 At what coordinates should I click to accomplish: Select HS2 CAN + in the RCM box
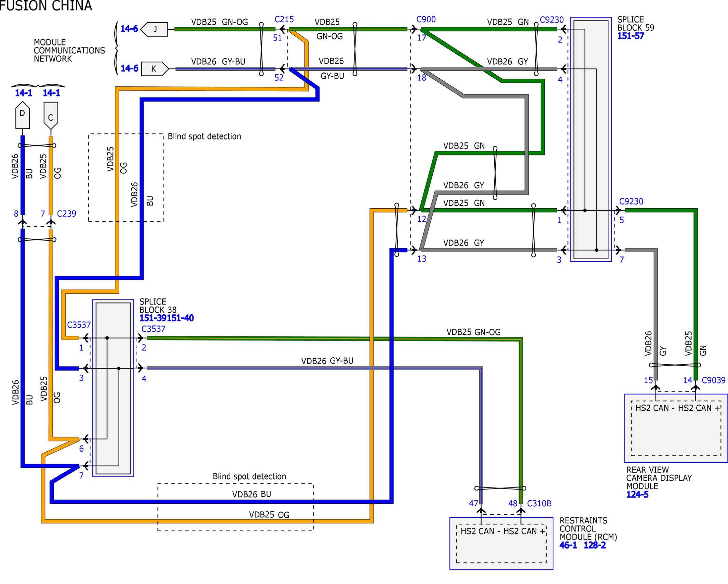click(524, 531)
